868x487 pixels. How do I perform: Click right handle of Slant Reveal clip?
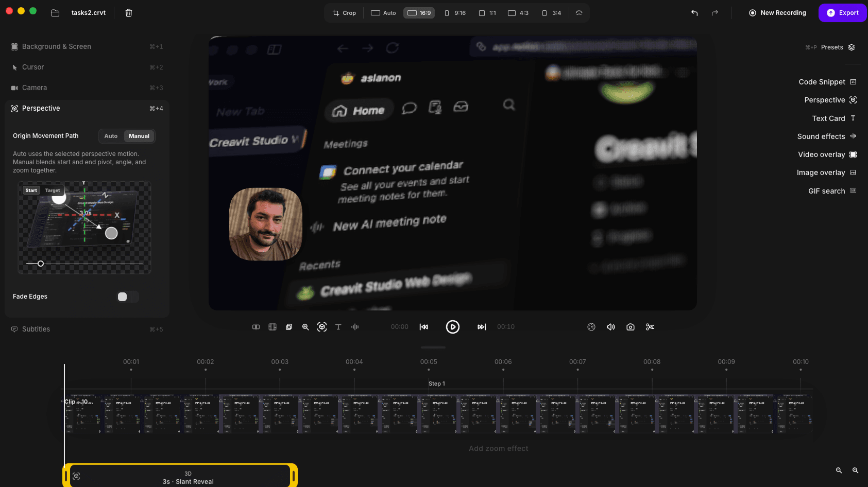[294, 476]
